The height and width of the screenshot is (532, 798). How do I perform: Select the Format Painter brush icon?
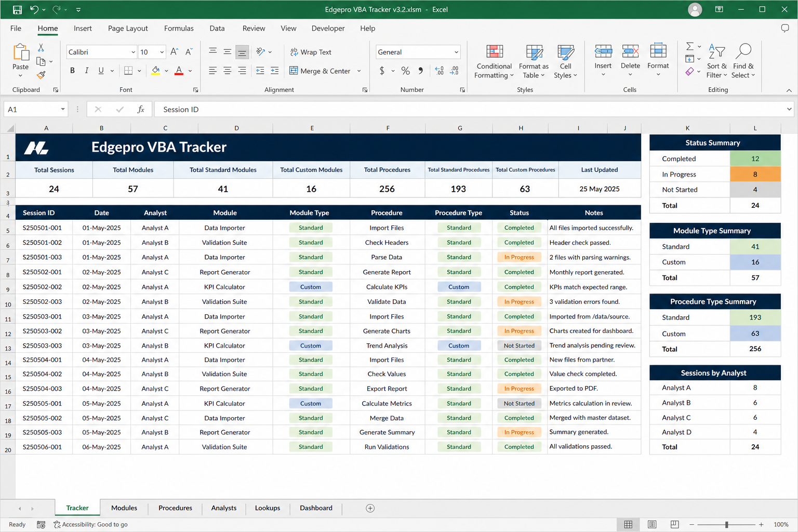coord(41,75)
